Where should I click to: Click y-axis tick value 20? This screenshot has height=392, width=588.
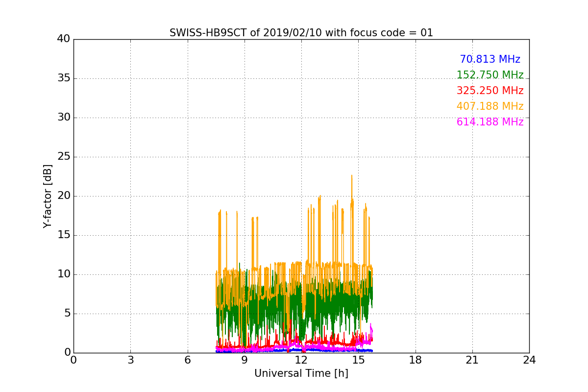point(64,196)
